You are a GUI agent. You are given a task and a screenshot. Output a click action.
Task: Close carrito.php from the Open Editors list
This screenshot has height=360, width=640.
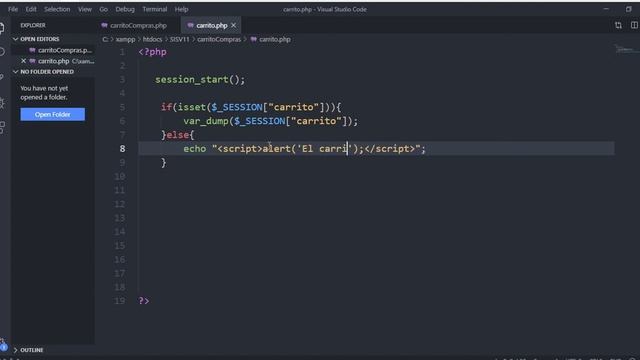(x=23, y=61)
